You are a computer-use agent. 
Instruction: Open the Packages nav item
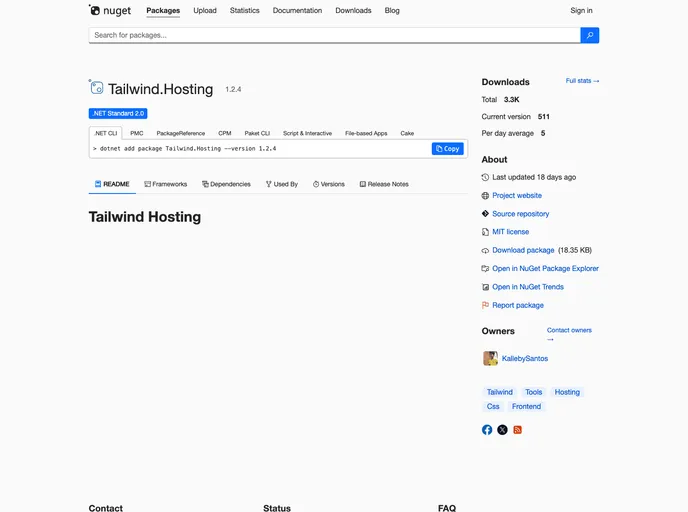pyautogui.click(x=163, y=11)
